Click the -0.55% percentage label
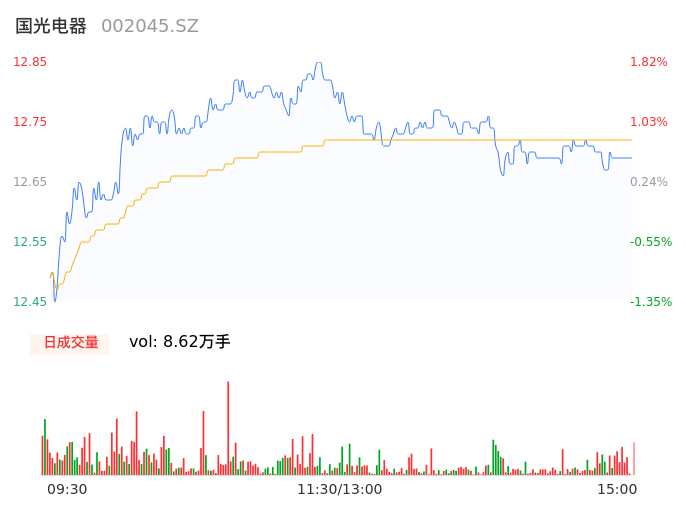Image resolution: width=686 pixels, height=524 pixels. click(x=649, y=242)
